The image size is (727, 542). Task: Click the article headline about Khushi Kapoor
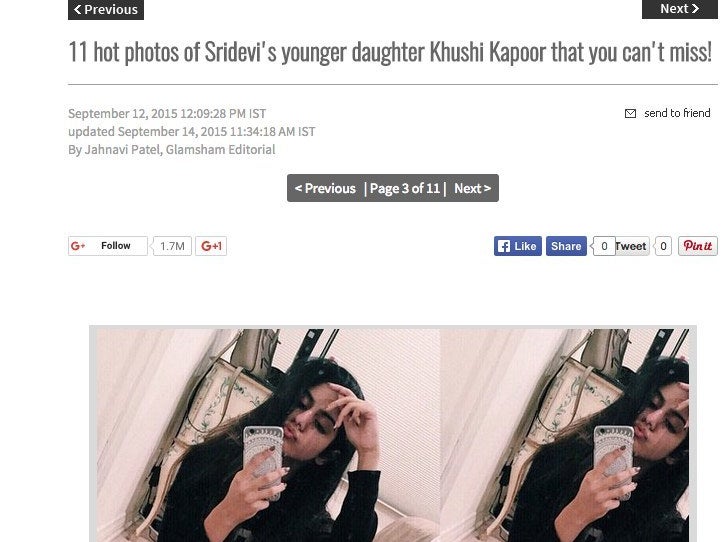pos(390,52)
